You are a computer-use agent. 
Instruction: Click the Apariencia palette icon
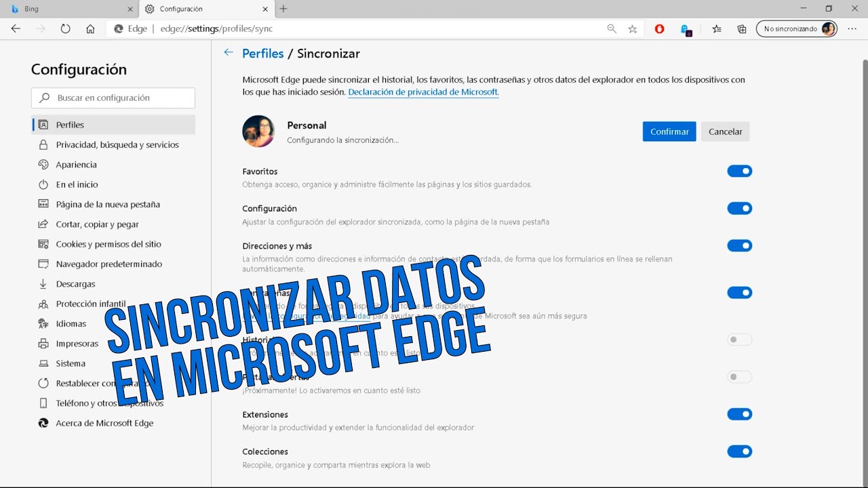43,165
